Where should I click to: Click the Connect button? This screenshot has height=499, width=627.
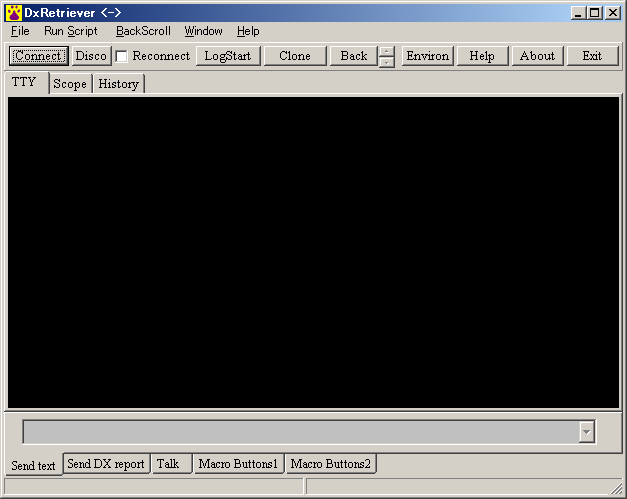tap(38, 56)
